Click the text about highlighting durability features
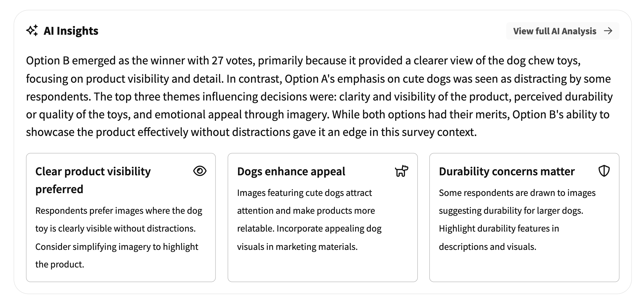 pyautogui.click(x=499, y=237)
